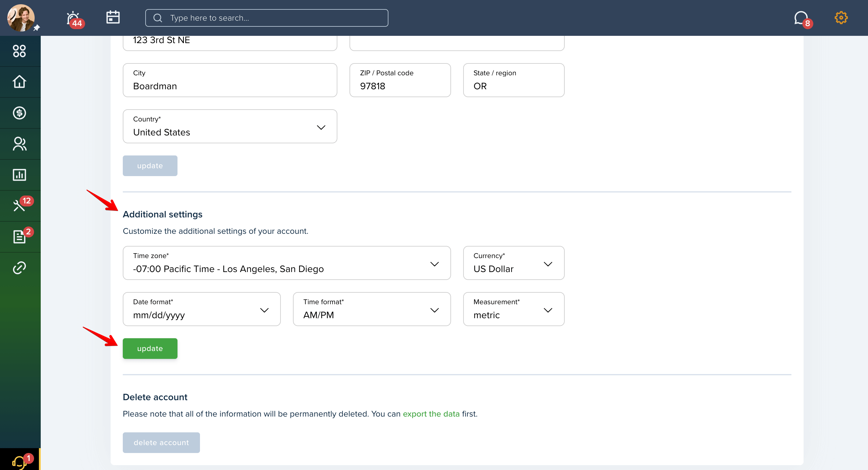The height and width of the screenshot is (470, 868).
Task: Open the people contacts icon in sidebar
Action: click(x=19, y=144)
